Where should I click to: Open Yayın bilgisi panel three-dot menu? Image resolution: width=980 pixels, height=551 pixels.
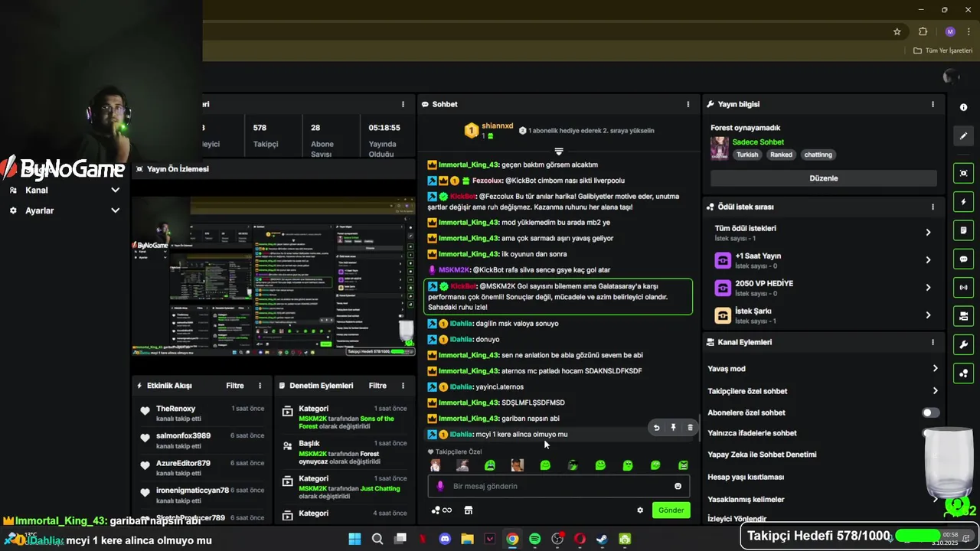pos(933,104)
